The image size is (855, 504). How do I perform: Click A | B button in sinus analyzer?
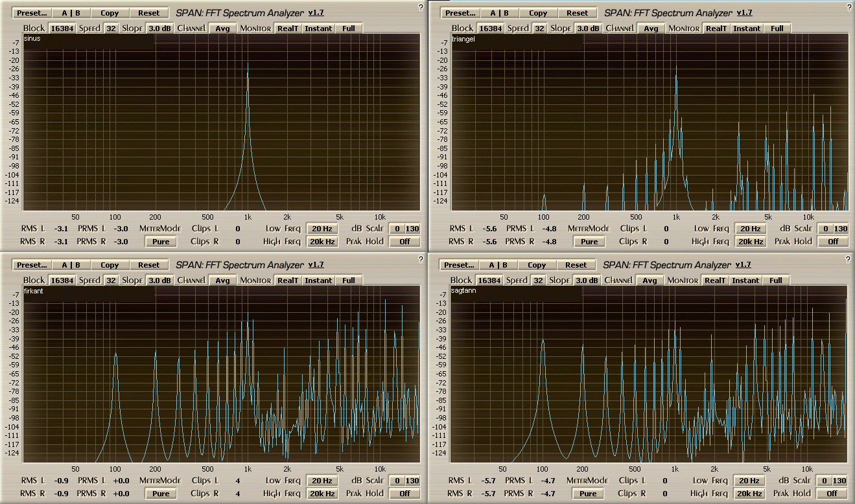[x=71, y=13]
